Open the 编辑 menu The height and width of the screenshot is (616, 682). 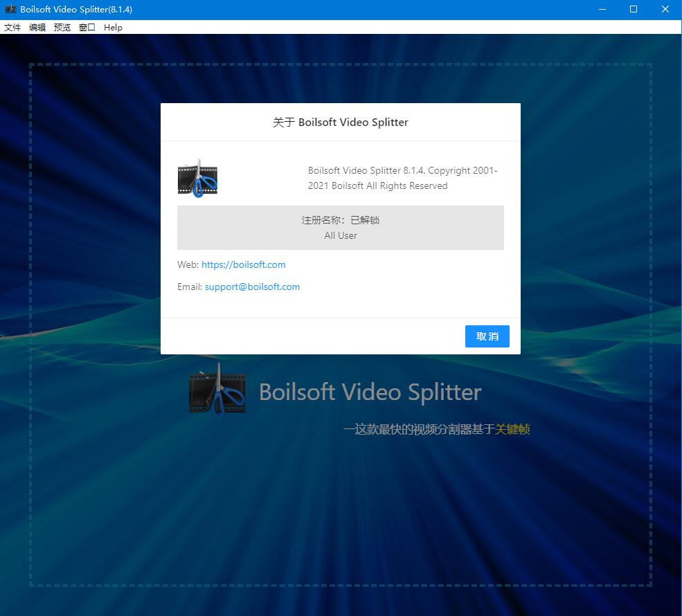[37, 28]
